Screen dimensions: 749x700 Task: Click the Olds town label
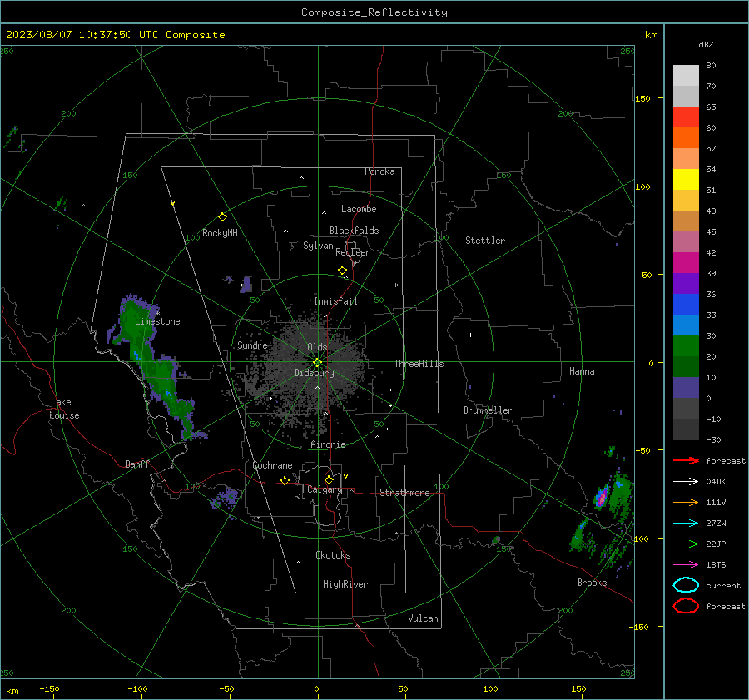tap(317, 347)
